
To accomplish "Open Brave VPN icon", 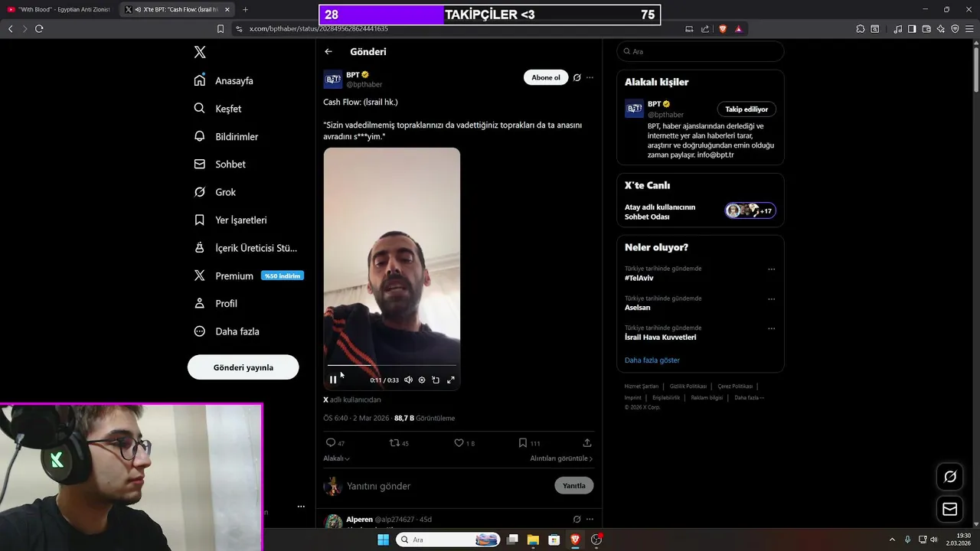I will [x=955, y=29].
